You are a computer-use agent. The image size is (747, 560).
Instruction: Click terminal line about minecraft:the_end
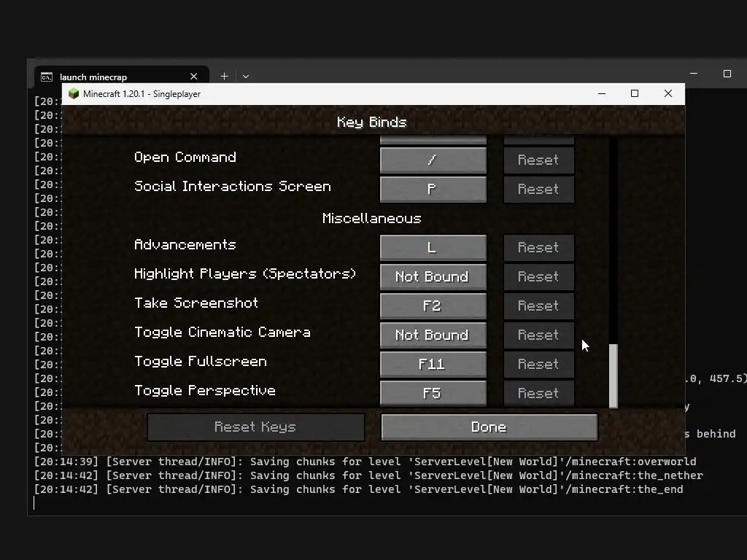coord(358,489)
